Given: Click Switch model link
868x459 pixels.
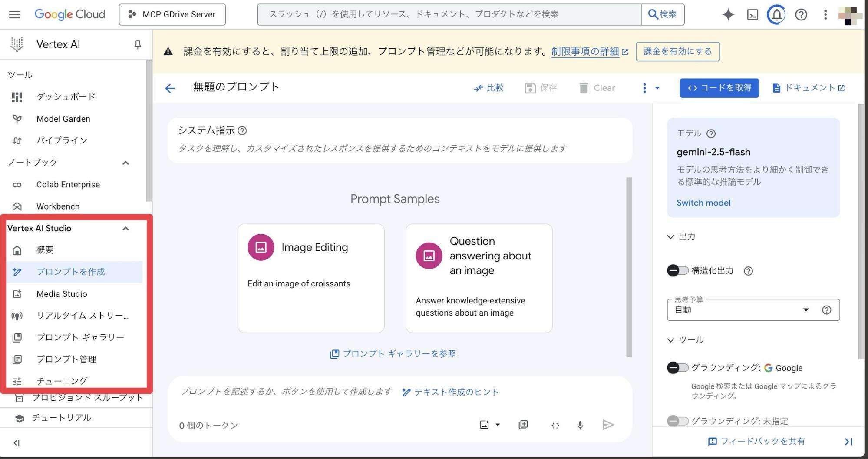Looking at the screenshot, I should point(703,203).
